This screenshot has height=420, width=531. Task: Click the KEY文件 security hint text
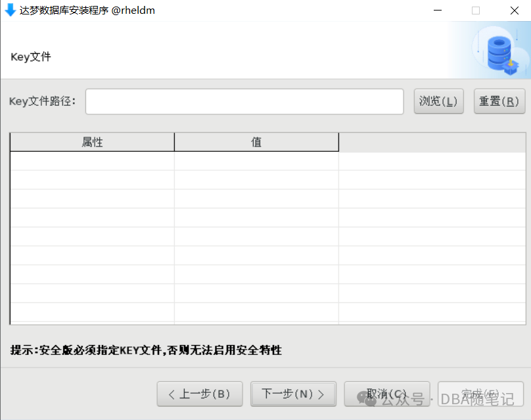[146, 350]
